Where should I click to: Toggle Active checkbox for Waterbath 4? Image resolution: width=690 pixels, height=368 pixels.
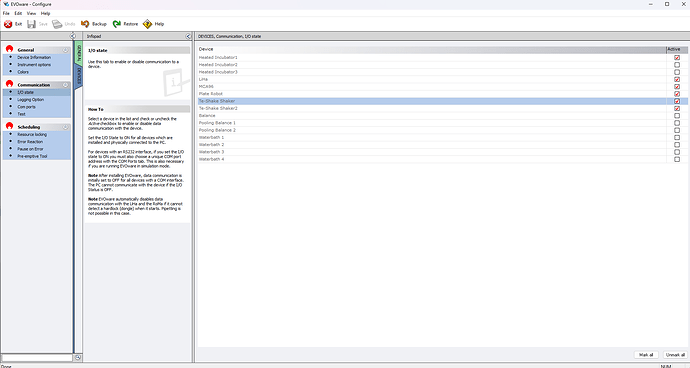click(x=677, y=159)
